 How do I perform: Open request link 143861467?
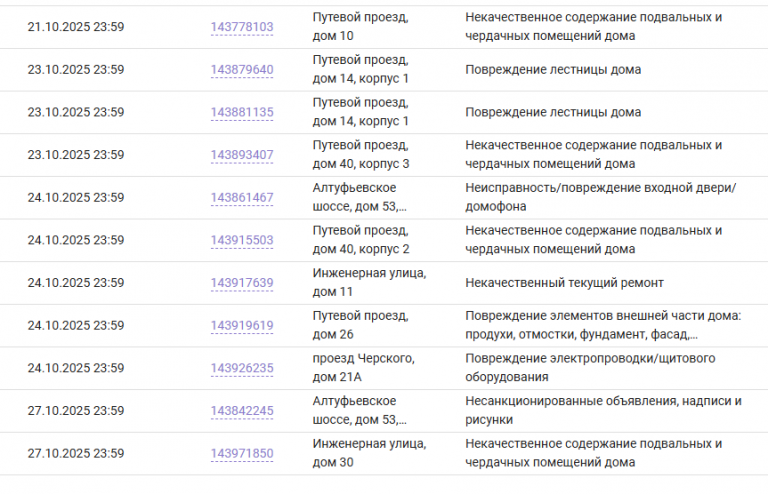click(241, 198)
